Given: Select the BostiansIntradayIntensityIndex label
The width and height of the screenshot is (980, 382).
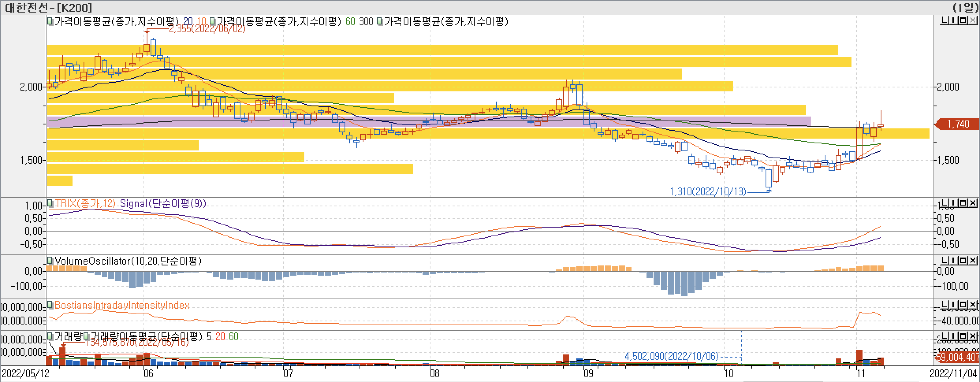Looking at the screenshot, I should [122, 305].
